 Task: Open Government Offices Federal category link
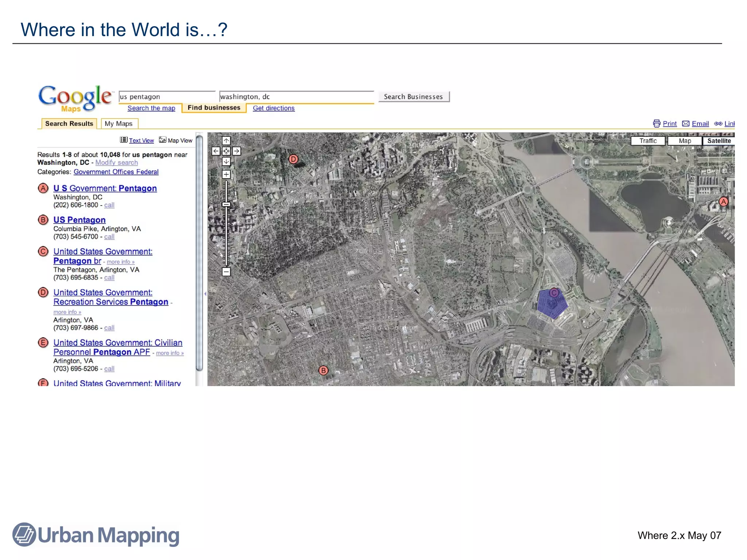tap(116, 172)
